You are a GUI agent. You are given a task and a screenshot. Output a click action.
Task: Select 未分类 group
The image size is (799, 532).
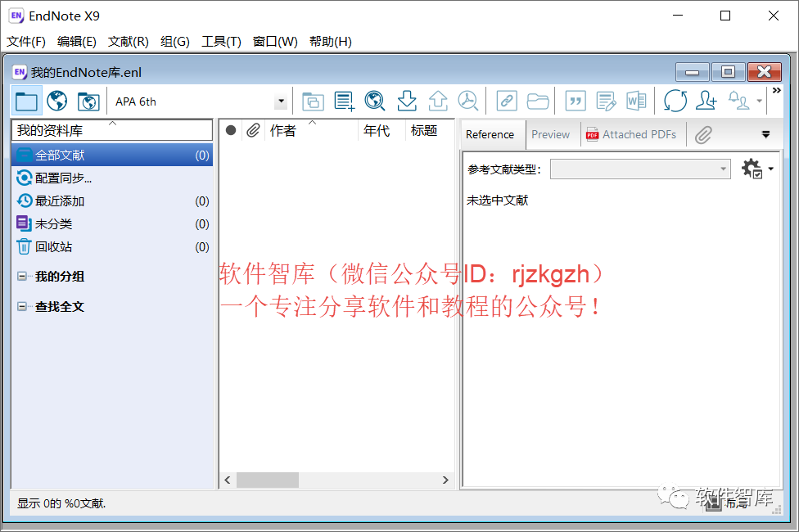click(111, 223)
